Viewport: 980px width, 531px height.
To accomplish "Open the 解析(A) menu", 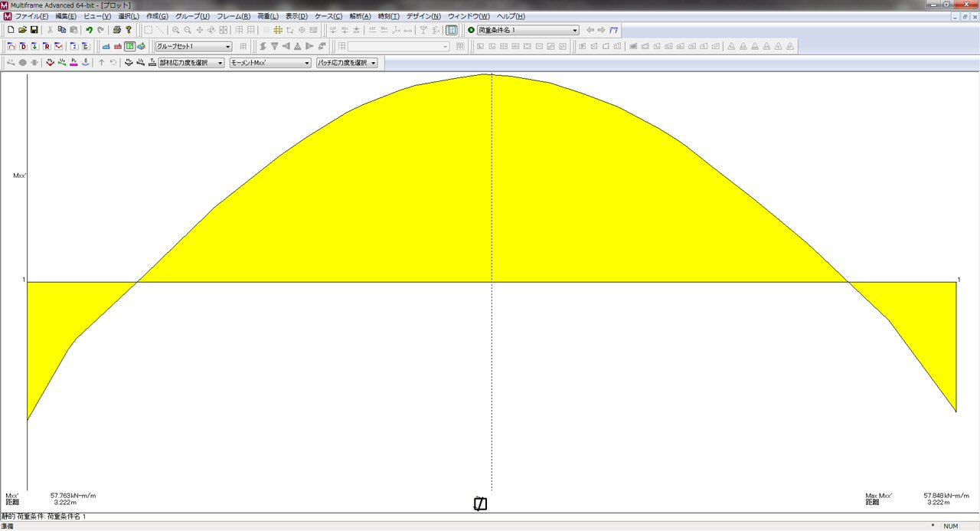I will [360, 16].
